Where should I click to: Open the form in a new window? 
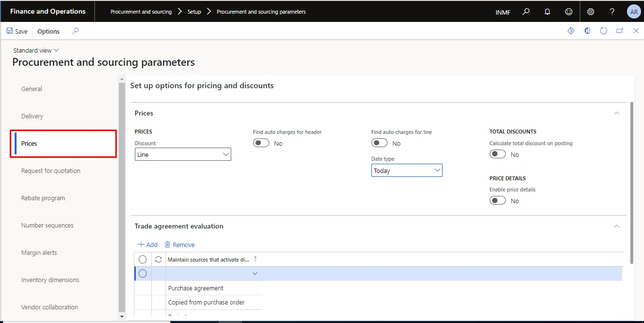(x=620, y=31)
